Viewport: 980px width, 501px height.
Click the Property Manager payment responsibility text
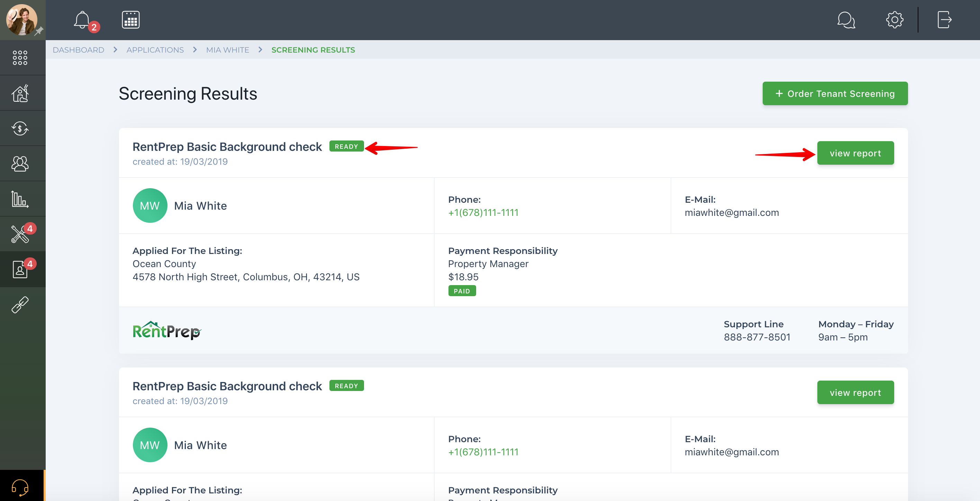click(x=488, y=264)
